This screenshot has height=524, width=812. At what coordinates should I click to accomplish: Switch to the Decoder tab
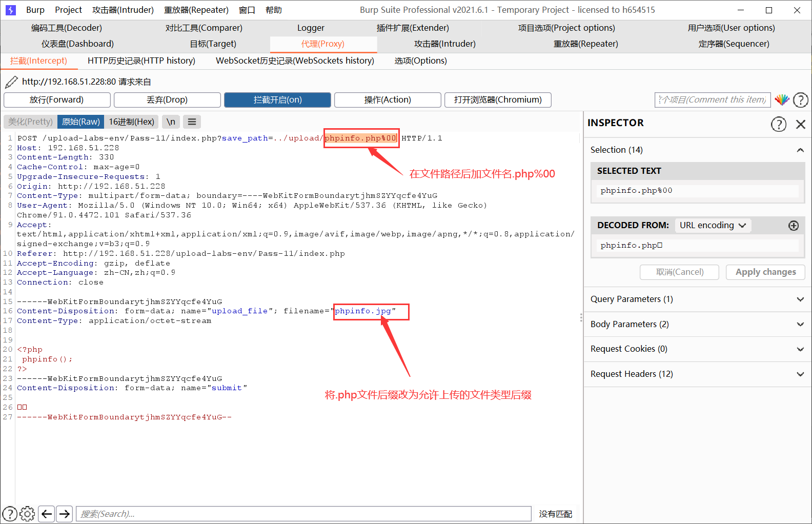67,28
